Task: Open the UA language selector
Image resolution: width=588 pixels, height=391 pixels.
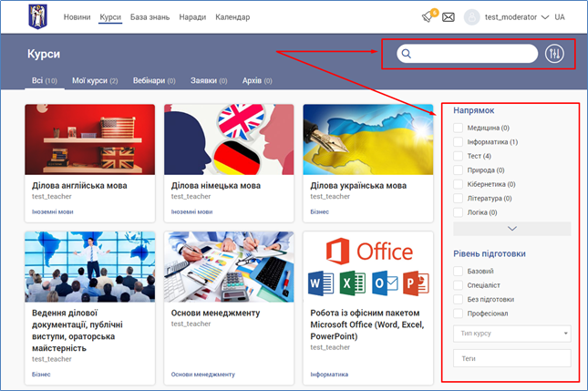Action: 560,17
